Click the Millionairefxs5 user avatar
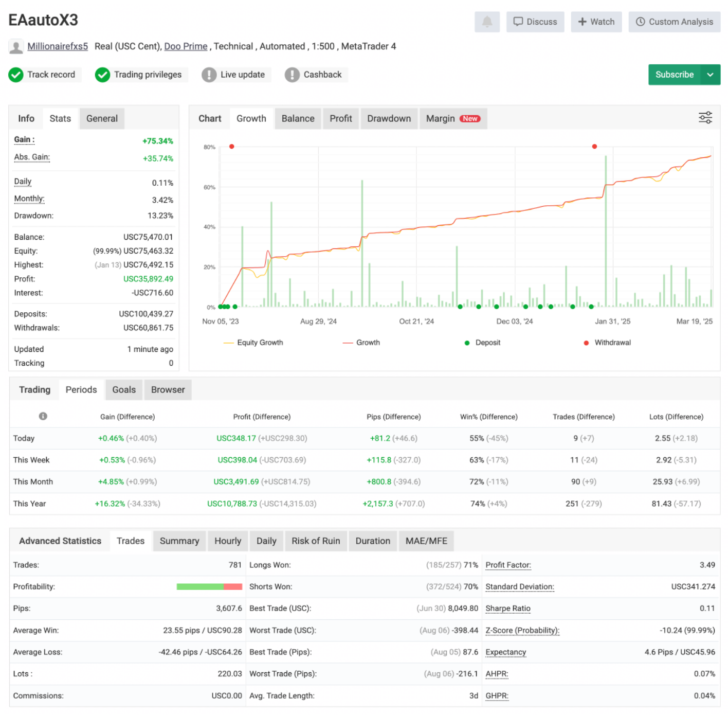728x716 pixels. pos(16,47)
